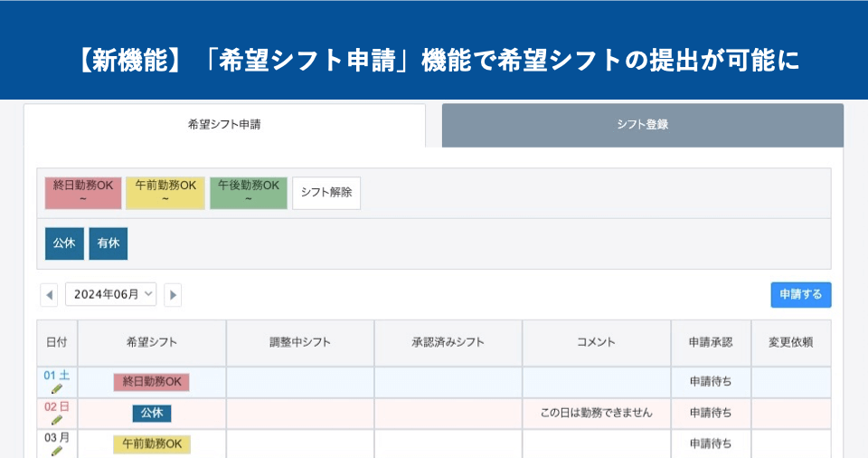Screen dimensions: 868x458
Task: Click the 公休 tag in the 02 row
Action: point(152,413)
